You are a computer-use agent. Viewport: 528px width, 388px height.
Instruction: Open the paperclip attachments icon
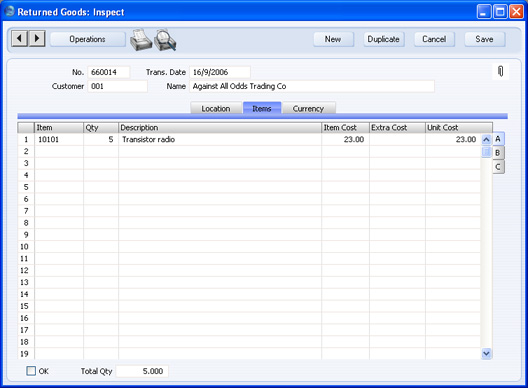coord(500,71)
